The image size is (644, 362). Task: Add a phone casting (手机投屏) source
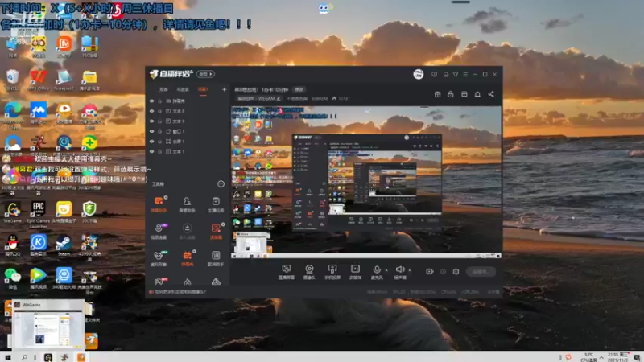(332, 272)
